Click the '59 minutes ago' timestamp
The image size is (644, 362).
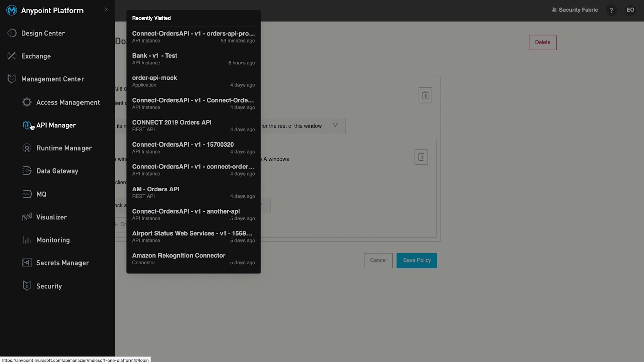click(x=237, y=41)
